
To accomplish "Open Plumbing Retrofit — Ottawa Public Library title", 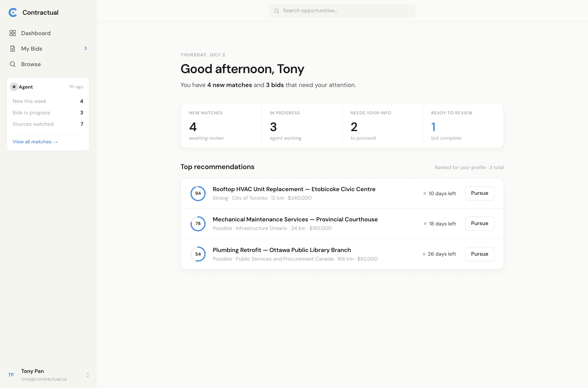I will [x=282, y=250].
